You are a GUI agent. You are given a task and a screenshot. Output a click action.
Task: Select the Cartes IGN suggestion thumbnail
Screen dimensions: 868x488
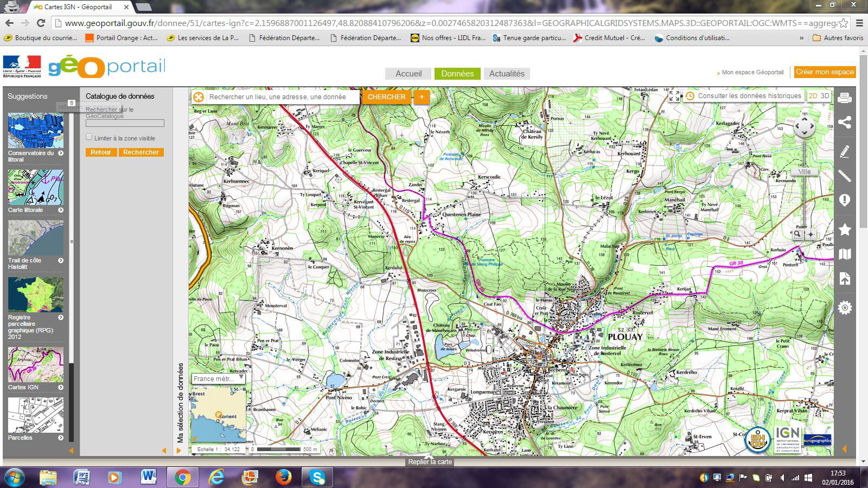[35, 365]
